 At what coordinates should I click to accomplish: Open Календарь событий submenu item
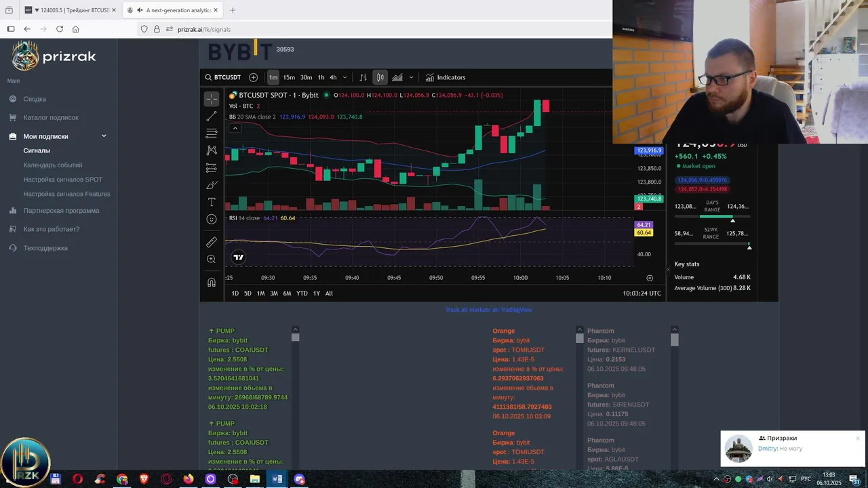tap(53, 165)
